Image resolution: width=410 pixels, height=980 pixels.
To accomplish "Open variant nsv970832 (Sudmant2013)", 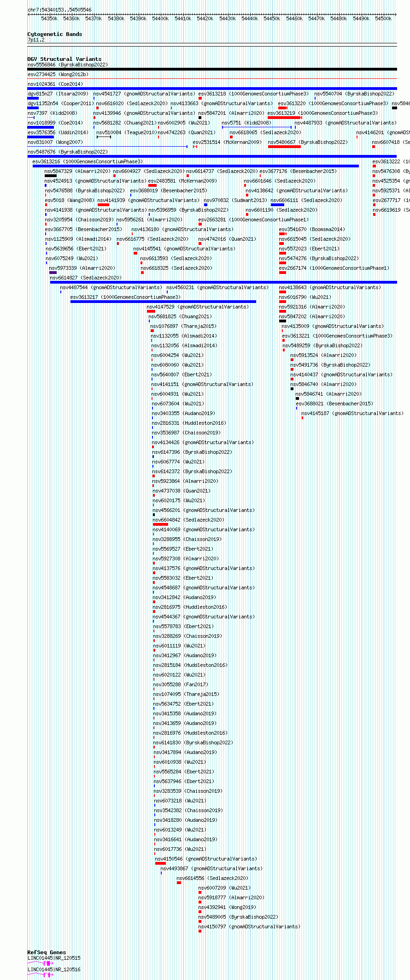I will (x=235, y=200).
